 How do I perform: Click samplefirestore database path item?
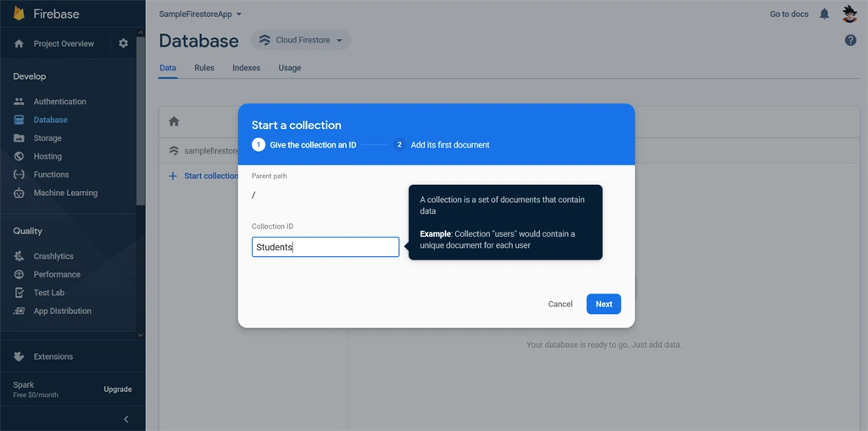click(x=211, y=150)
